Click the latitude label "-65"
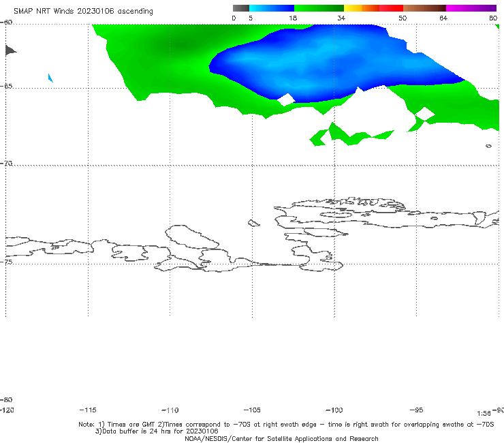The image size is (504, 443). click(x=6, y=87)
